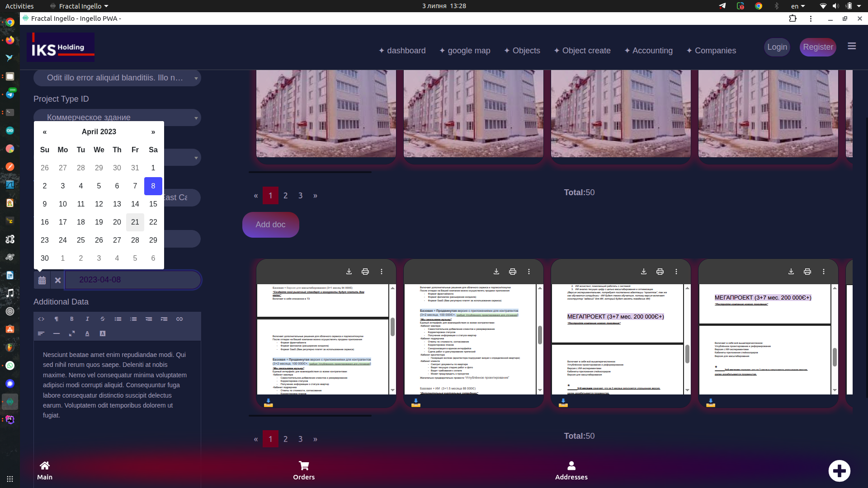Viewport: 868px width, 488px height.
Task: Open text background color tool
Action: 103,333
